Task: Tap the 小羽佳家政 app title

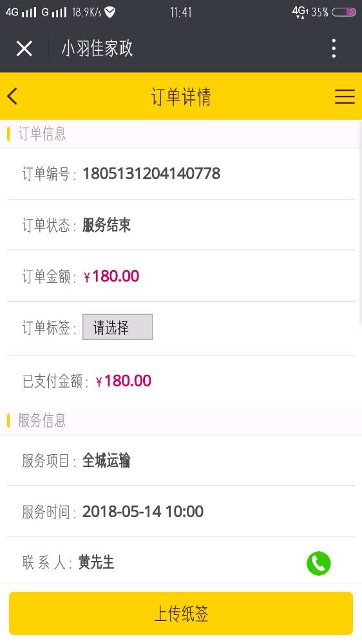Action: pos(97,48)
